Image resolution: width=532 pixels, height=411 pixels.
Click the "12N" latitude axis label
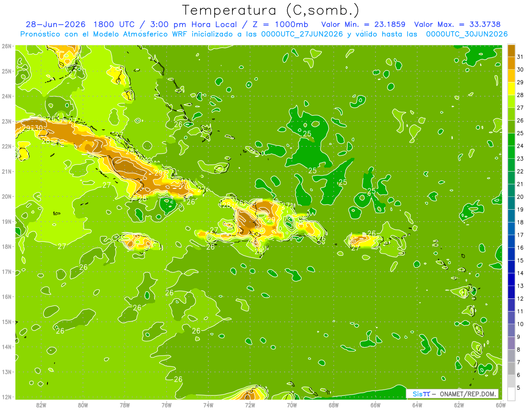point(6,397)
